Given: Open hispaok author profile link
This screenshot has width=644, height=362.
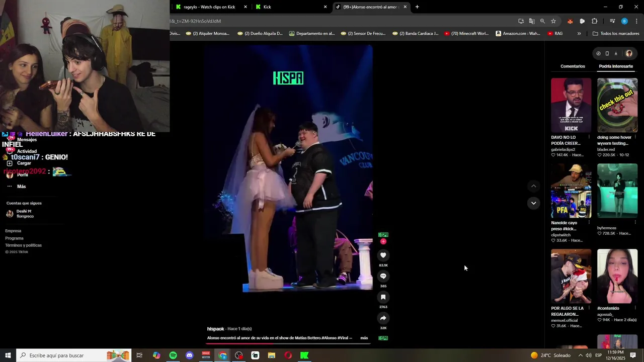Looking at the screenshot, I should click(x=215, y=329).
